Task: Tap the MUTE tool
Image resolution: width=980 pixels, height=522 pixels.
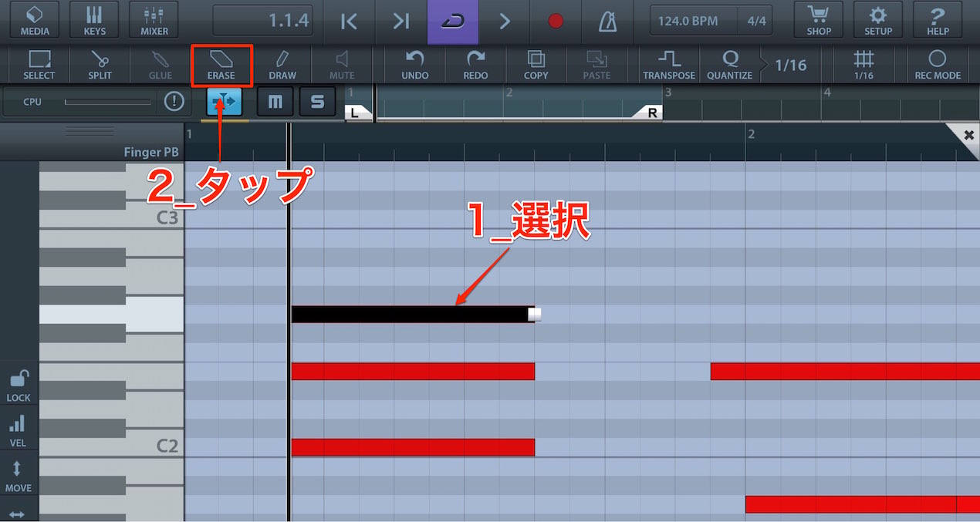Action: click(x=342, y=65)
